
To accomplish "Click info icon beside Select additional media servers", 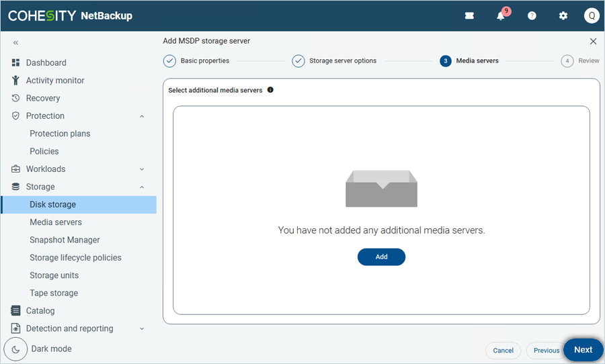I will coord(270,90).
